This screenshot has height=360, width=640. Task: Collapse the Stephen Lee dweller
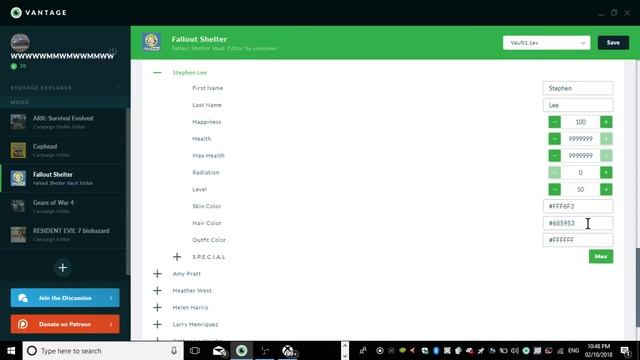pyautogui.click(x=157, y=73)
